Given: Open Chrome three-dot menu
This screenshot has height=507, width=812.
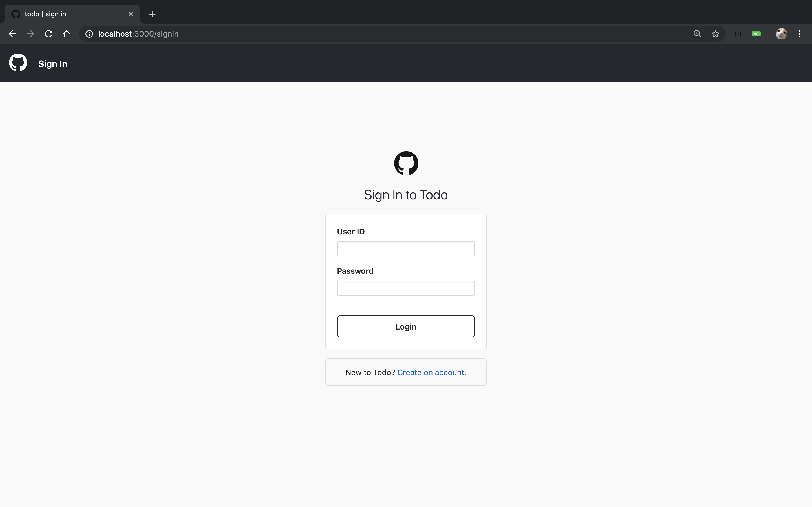Looking at the screenshot, I should pyautogui.click(x=800, y=34).
